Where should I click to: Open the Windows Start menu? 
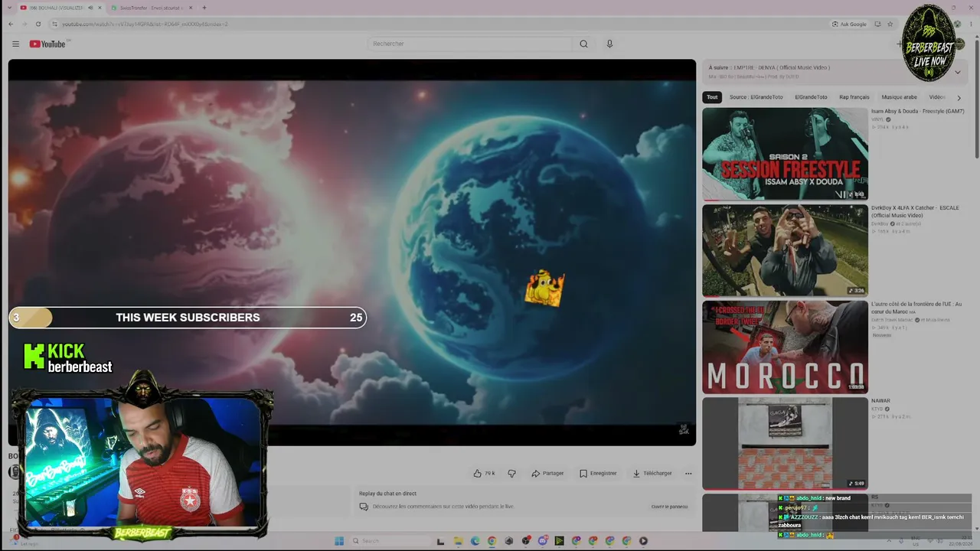[339, 541]
